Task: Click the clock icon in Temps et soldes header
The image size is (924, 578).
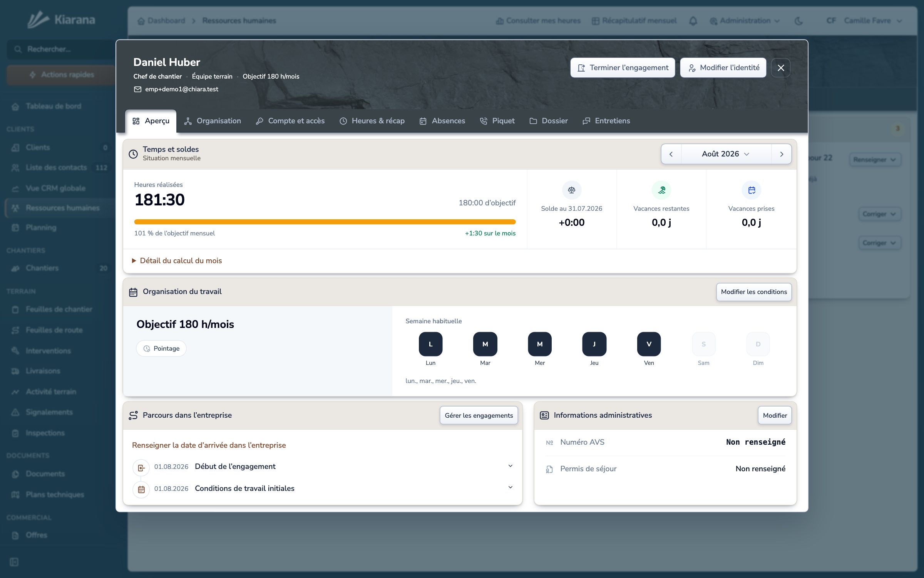Action: pyautogui.click(x=133, y=154)
